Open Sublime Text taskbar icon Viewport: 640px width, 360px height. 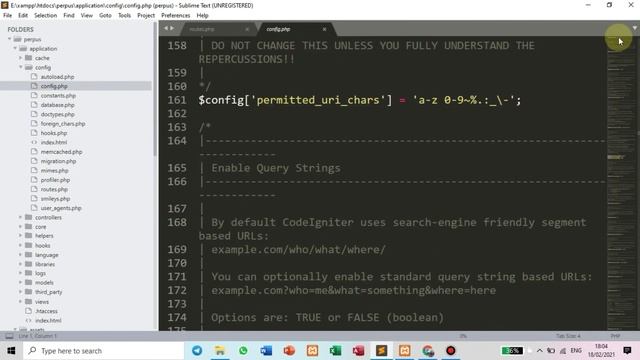click(381, 351)
